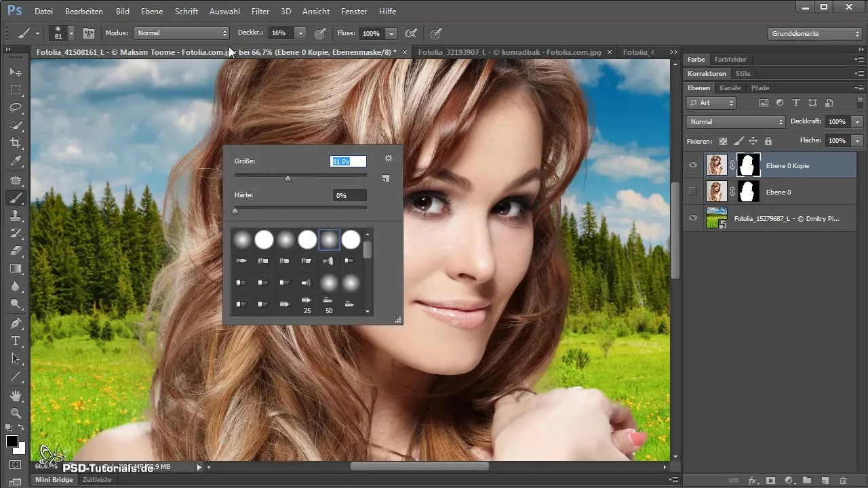Create new adjustment layer icon

[x=789, y=481]
